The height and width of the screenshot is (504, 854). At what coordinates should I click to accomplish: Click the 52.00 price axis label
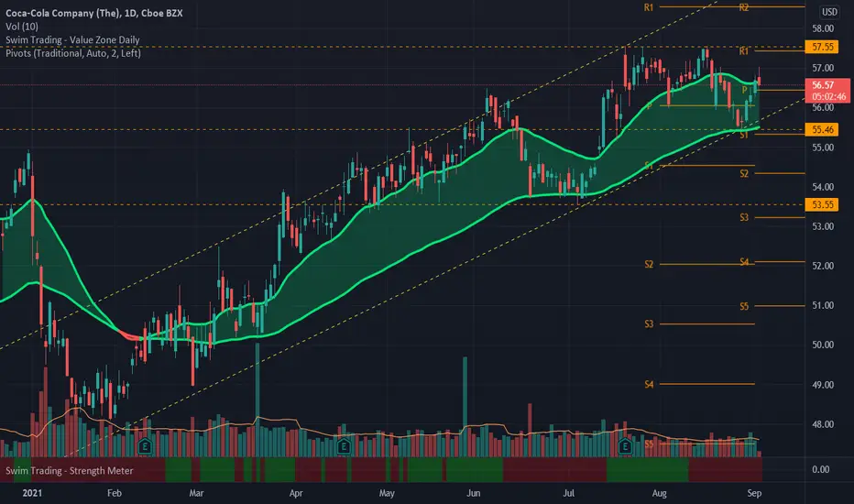coord(823,266)
